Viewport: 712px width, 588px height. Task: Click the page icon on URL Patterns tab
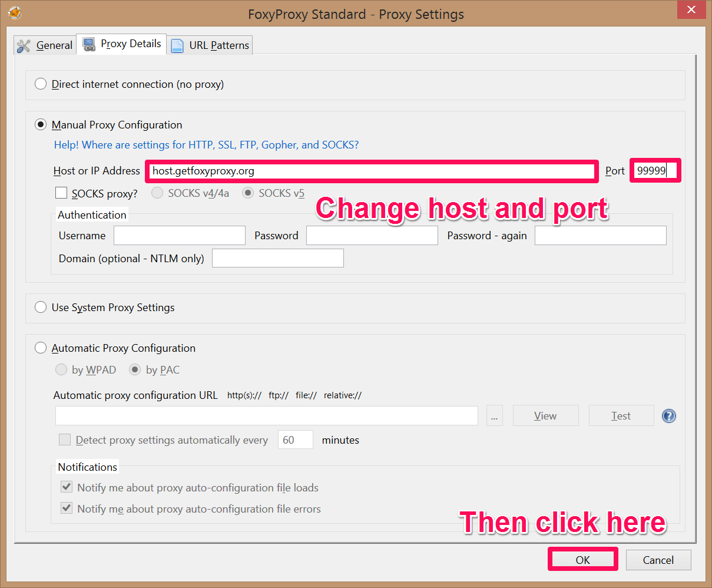[x=177, y=45]
